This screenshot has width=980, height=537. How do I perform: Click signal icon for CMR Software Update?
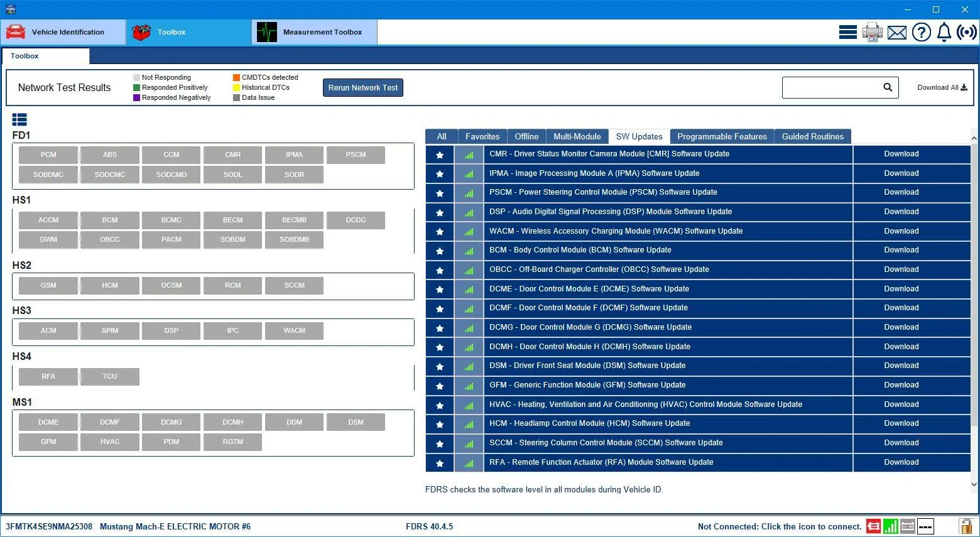click(x=469, y=155)
